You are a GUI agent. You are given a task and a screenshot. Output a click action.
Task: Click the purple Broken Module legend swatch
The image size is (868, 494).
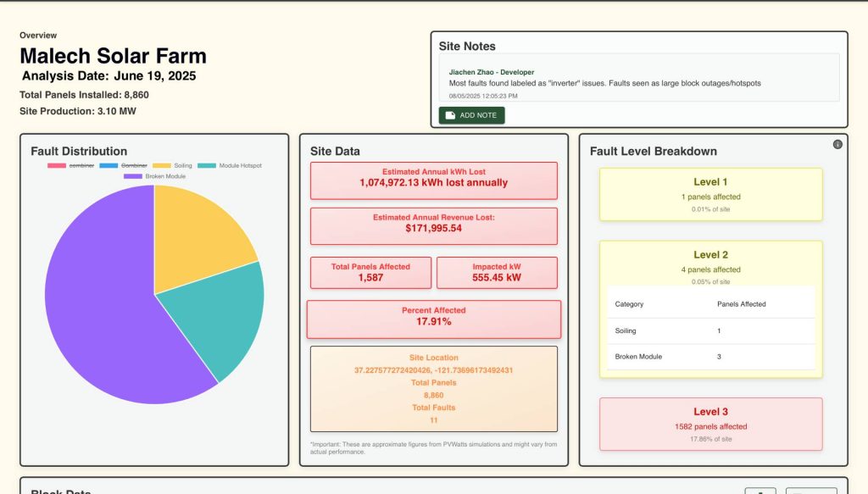(x=132, y=176)
